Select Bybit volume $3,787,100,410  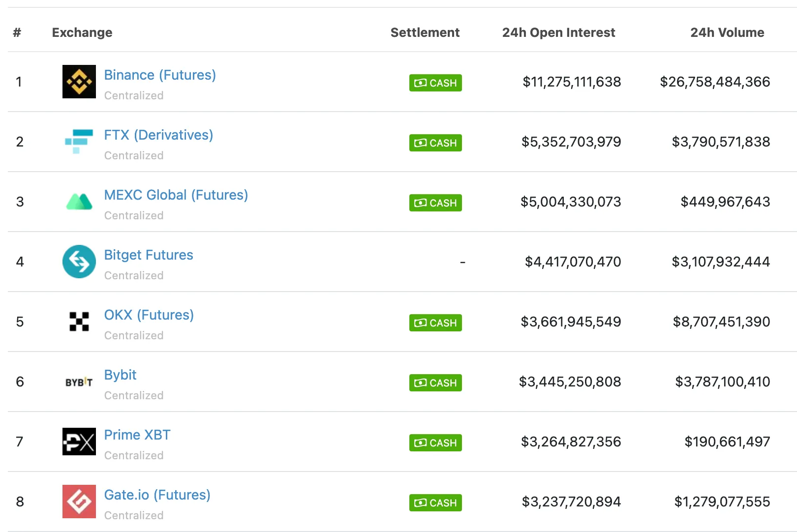coord(722,382)
